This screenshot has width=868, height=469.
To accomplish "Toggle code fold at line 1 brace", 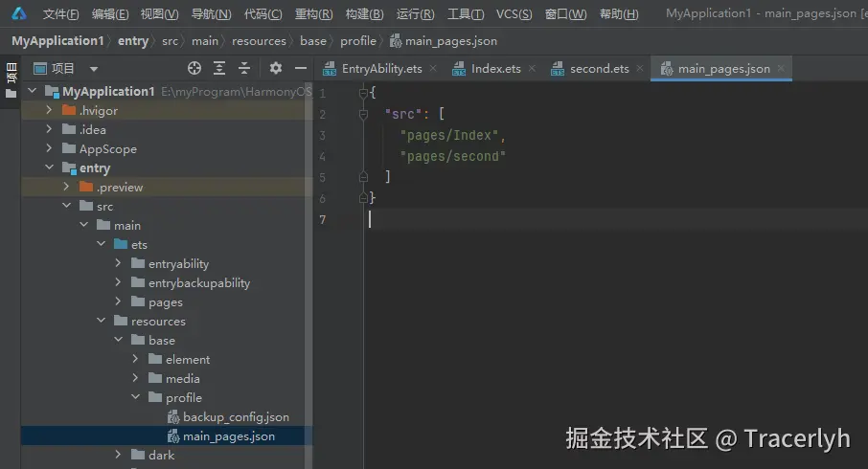I will [363, 93].
